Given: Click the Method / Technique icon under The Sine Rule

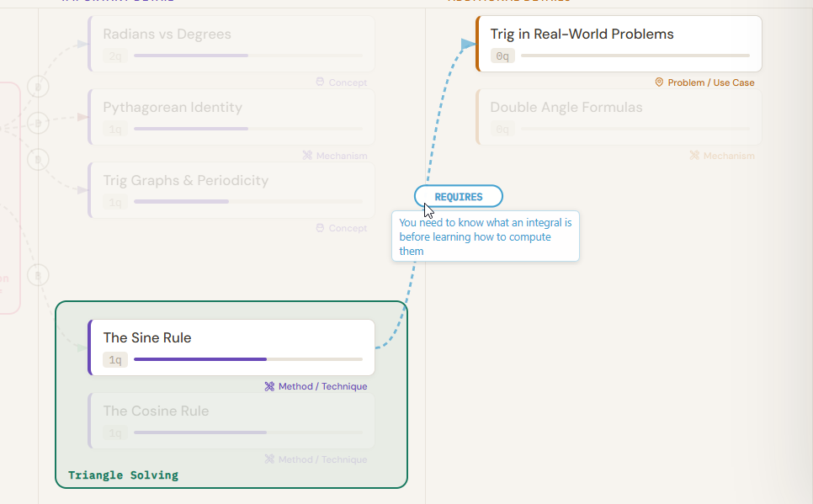Looking at the screenshot, I should 269,387.
